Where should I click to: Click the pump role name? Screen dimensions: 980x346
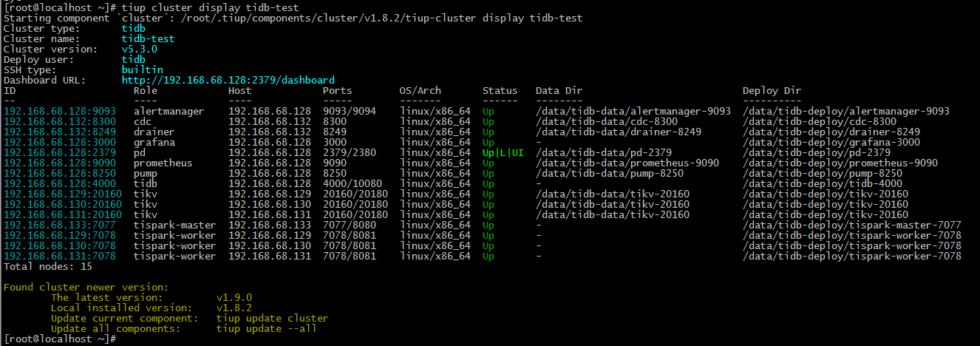146,173
